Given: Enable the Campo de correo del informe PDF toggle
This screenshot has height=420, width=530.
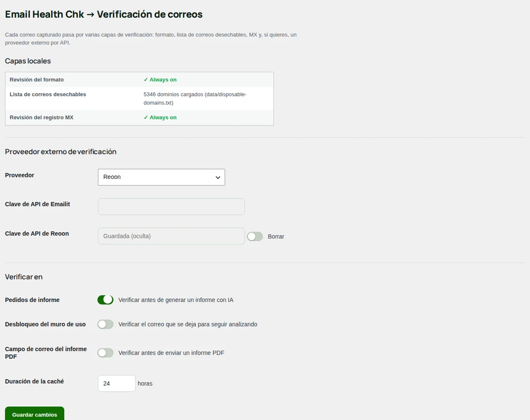Looking at the screenshot, I should click(106, 353).
